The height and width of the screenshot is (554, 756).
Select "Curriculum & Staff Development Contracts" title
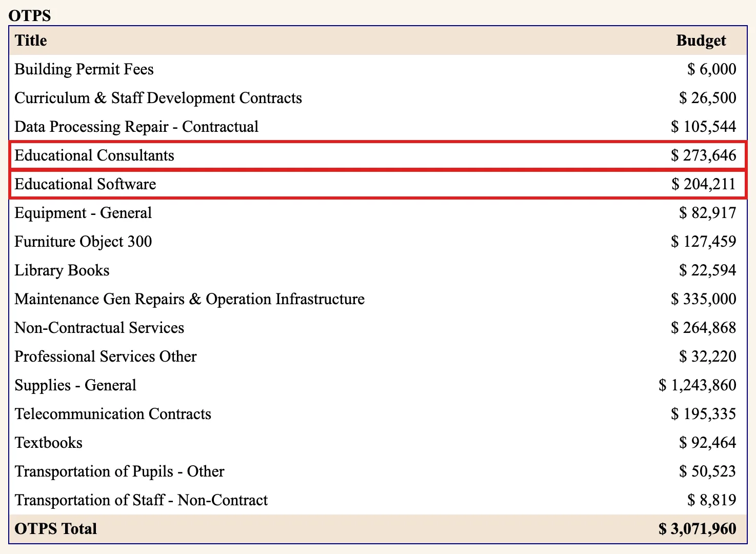tap(158, 98)
